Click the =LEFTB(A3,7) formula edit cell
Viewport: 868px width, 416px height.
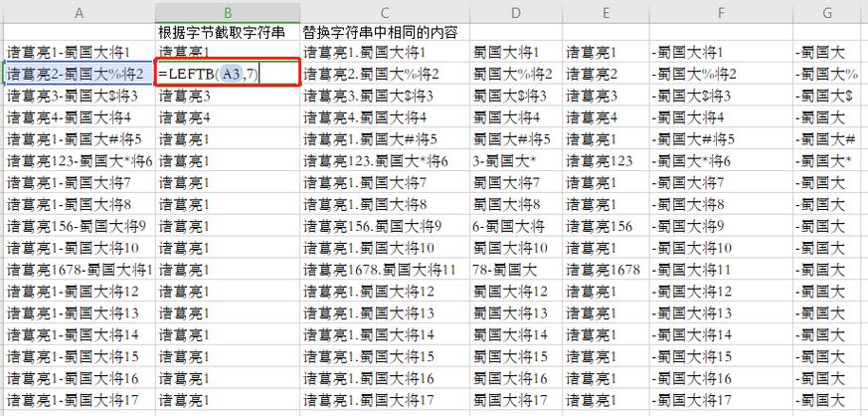[228, 73]
